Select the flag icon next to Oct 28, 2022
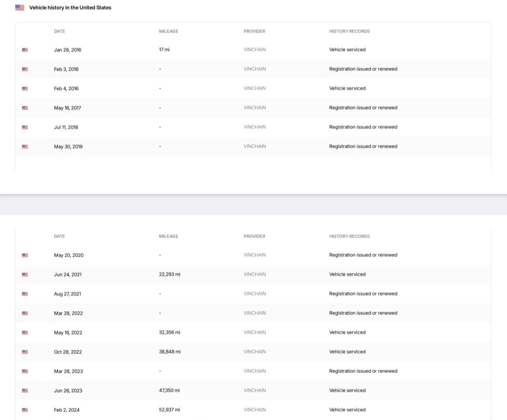The height and width of the screenshot is (420, 507). coord(25,352)
